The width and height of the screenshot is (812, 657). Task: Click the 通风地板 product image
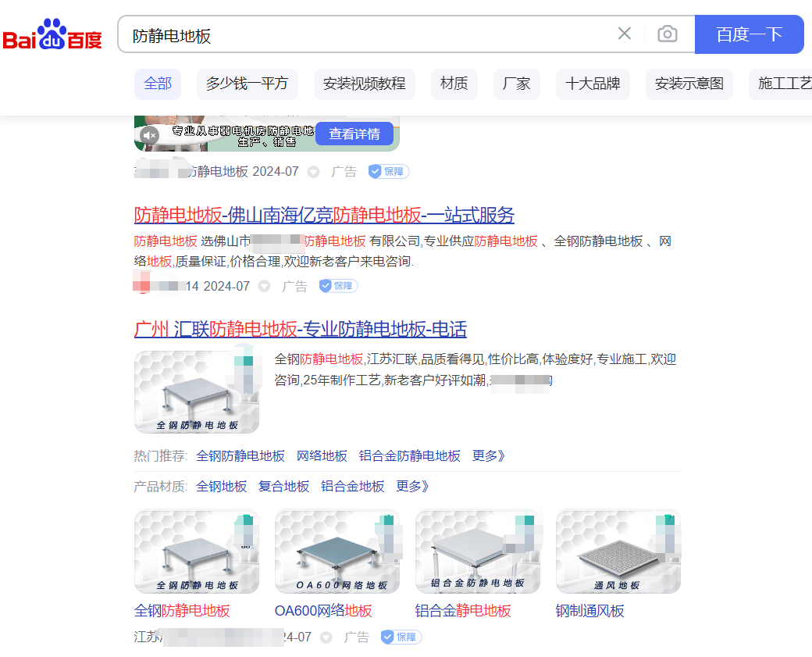tap(618, 552)
